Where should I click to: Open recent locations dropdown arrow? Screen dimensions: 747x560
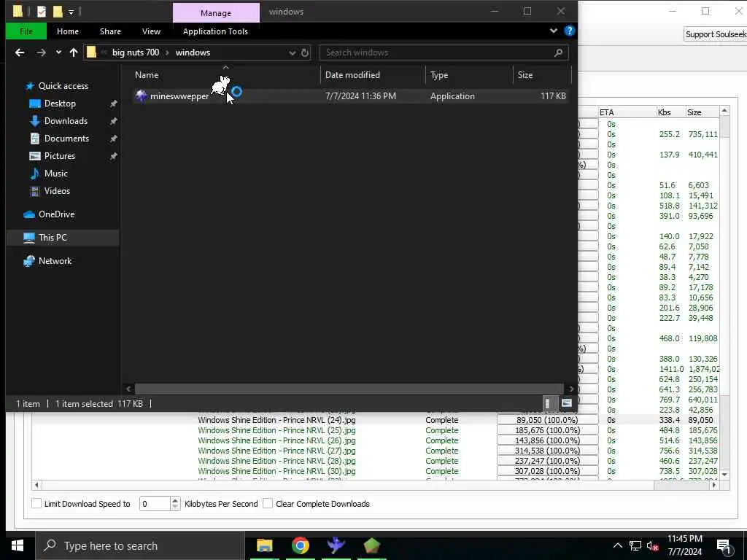(x=58, y=52)
